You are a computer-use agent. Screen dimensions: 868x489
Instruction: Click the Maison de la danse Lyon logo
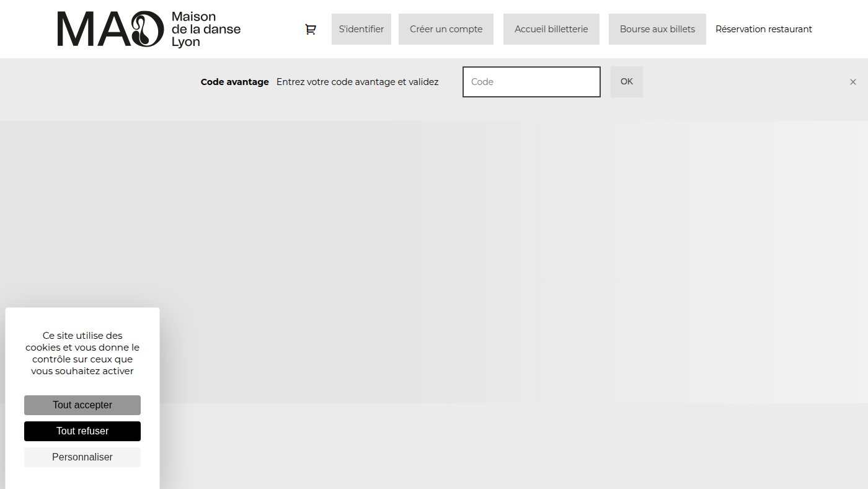149,29
